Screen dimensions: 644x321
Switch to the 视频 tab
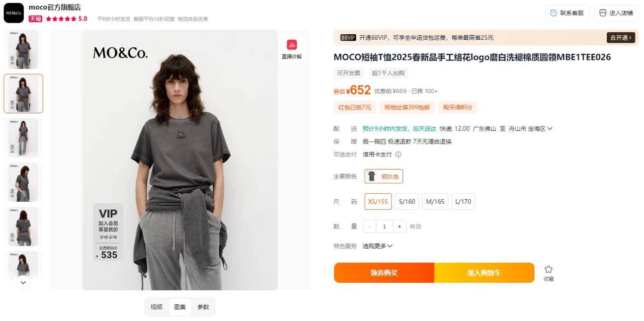(x=156, y=307)
